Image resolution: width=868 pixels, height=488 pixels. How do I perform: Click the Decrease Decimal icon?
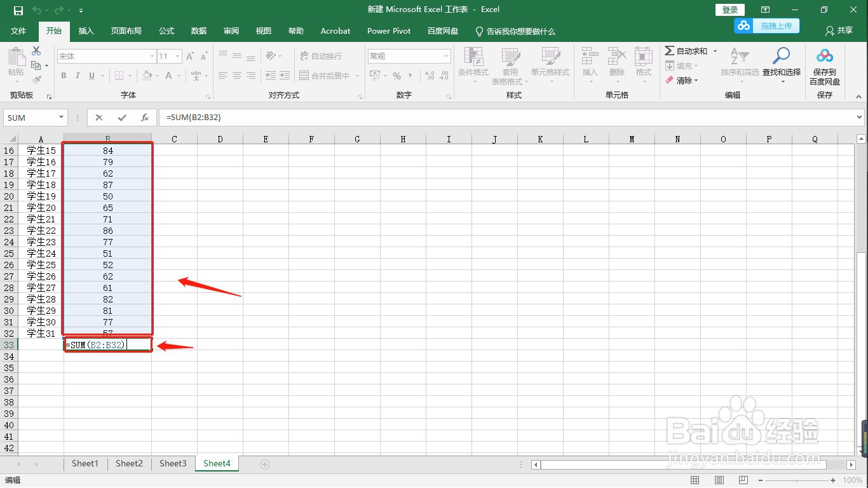pos(444,76)
